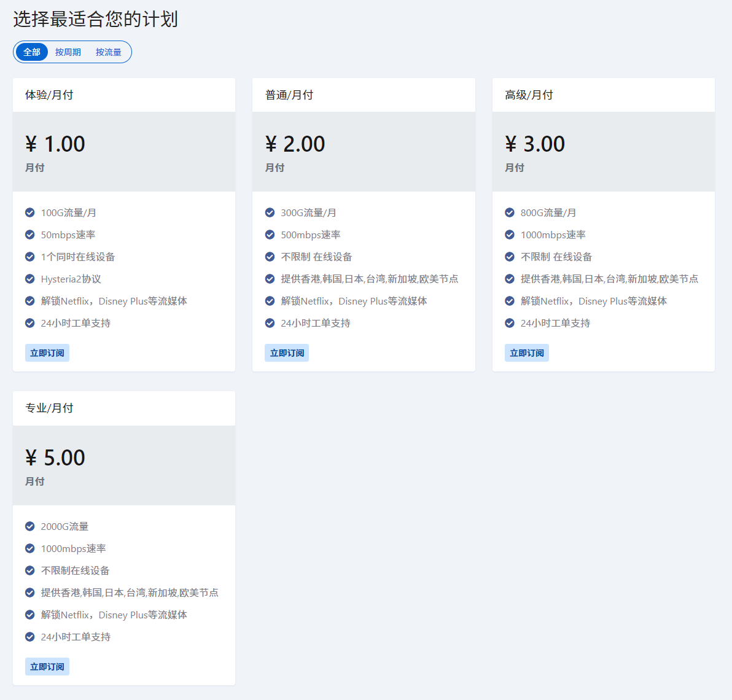Screen dimensions: 732x700
Task: Click check icon beside 不限制在线设备 in 专业
Action: point(30,571)
